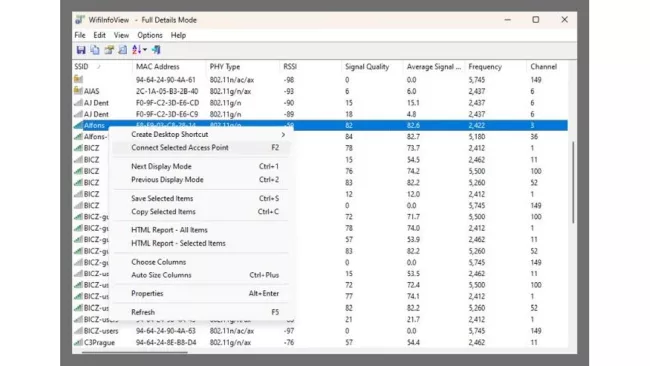The height and width of the screenshot is (366, 650).
Task: Open Properties from context menu
Action: [200, 293]
